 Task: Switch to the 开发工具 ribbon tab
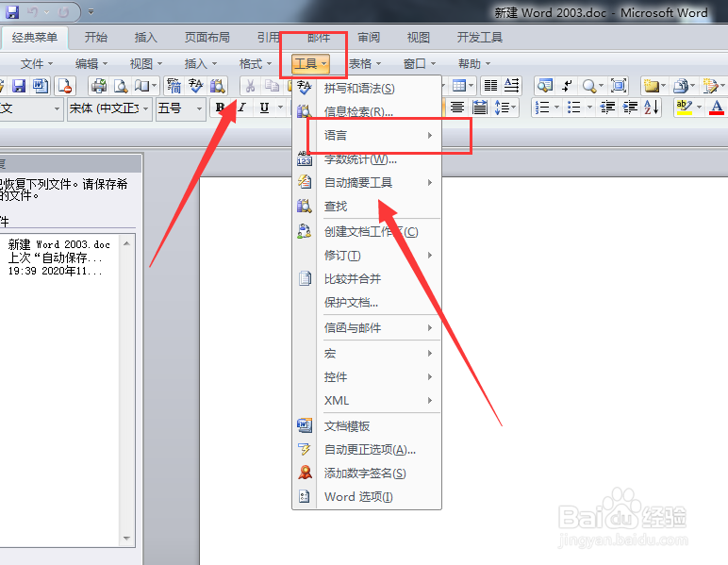click(x=480, y=38)
